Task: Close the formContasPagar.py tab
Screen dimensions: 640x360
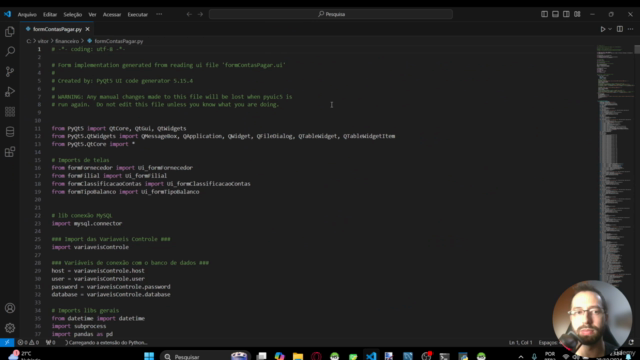Action: pyautogui.click(x=87, y=29)
